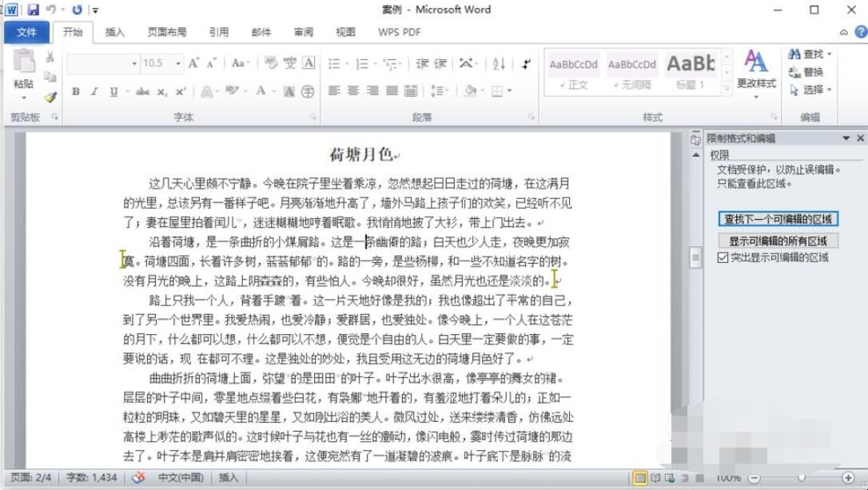
Task: Click the proofing spell-check status icon
Action: (138, 477)
